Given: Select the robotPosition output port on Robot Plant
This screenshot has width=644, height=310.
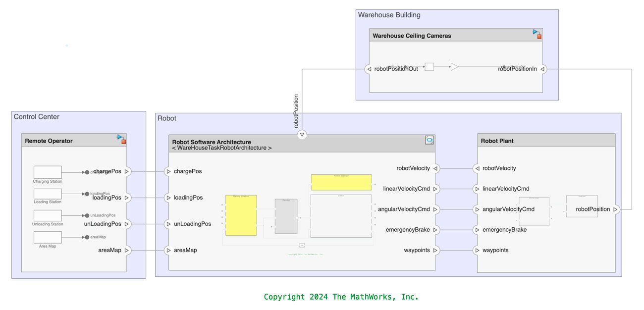Looking at the screenshot, I should click(x=615, y=209).
